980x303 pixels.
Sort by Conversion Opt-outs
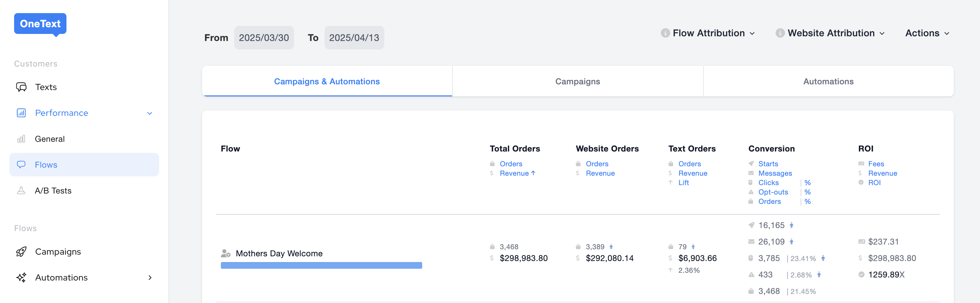773,192
